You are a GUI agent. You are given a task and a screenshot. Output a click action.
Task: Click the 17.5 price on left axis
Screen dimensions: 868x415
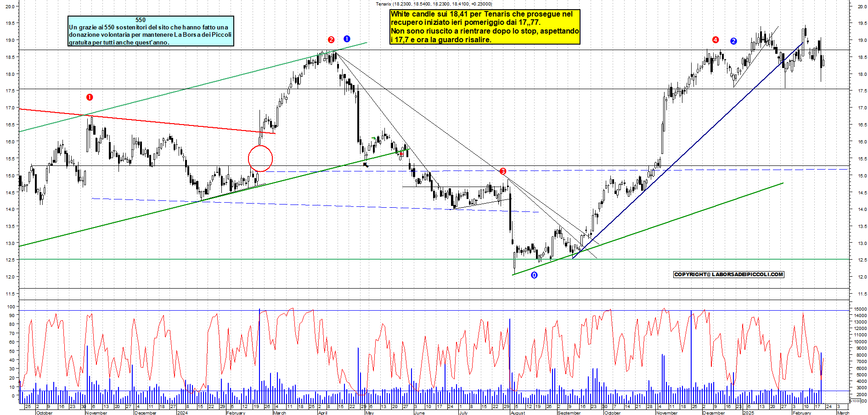tap(9, 91)
